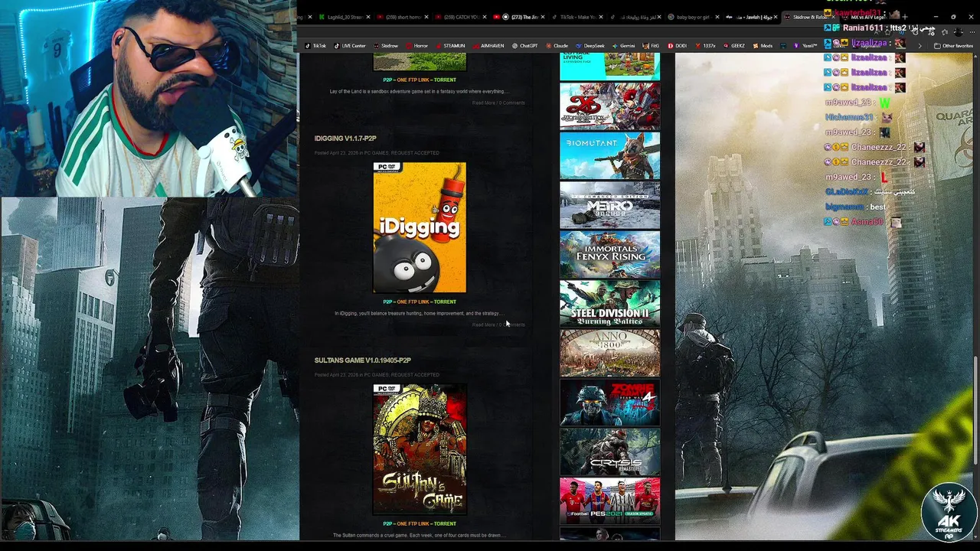980x551 pixels.
Task: Click the browser vertical scrollbar thumb
Action: (976, 409)
